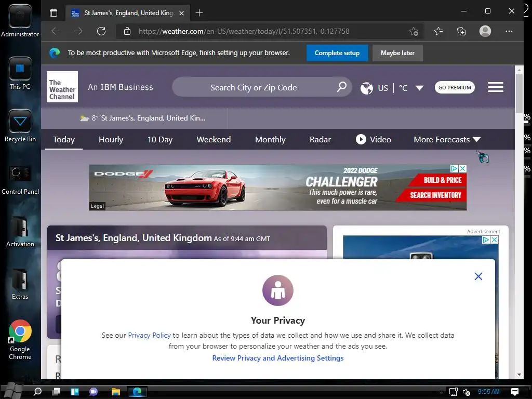
Task: Reload the weather.com page
Action: (x=101, y=31)
